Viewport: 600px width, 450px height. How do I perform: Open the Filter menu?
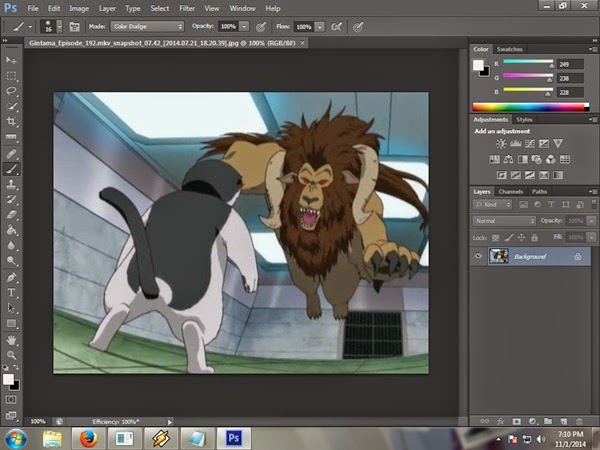click(187, 8)
